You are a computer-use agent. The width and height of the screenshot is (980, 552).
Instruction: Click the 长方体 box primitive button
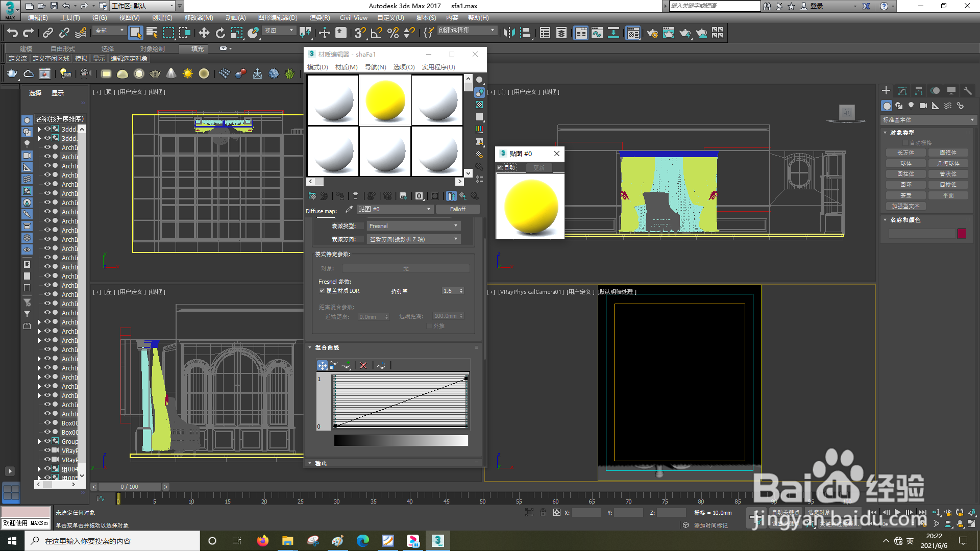pyautogui.click(x=906, y=153)
